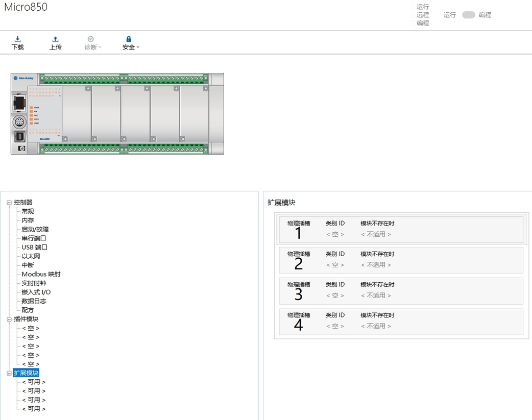Click the Ethernet port on the controller image
This screenshot has height=420, width=532.
[19, 103]
